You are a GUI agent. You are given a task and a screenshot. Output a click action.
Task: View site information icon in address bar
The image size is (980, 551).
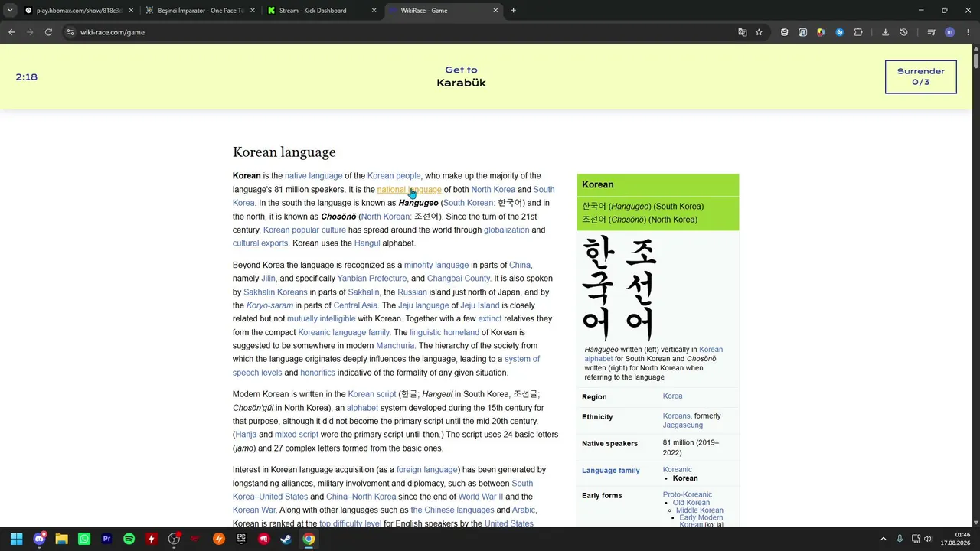(x=70, y=32)
